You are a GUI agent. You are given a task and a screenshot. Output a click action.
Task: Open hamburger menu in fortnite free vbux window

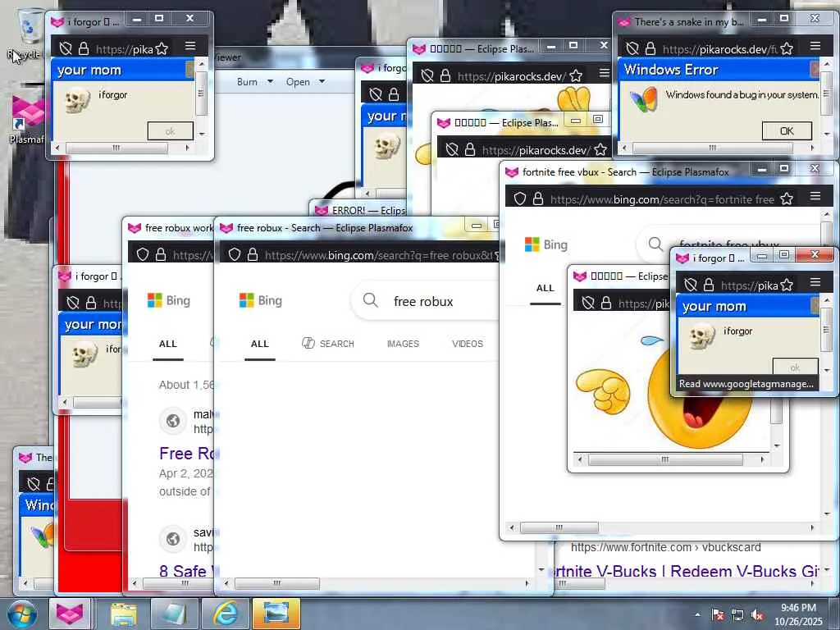815,196
